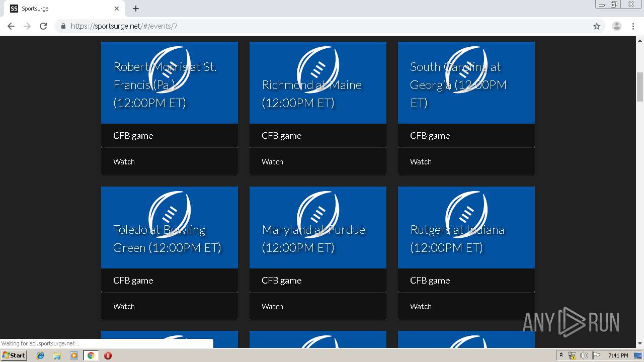Open a new tab with plus button

[136, 9]
